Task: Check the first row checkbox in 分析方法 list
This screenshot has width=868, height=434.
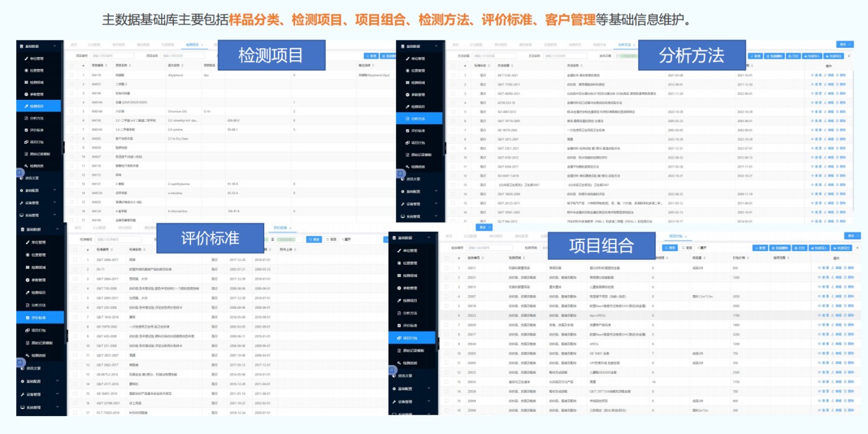Action: (x=453, y=74)
